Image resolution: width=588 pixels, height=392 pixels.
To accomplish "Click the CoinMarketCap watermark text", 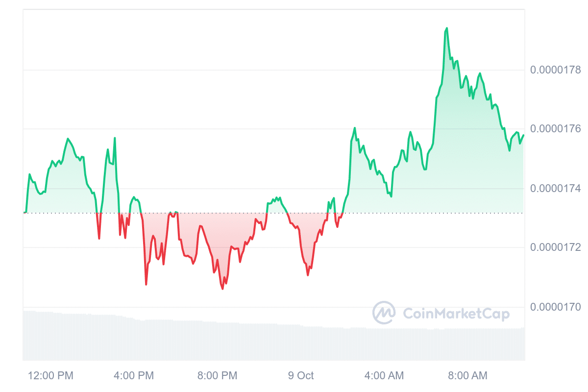I will (x=456, y=314).
